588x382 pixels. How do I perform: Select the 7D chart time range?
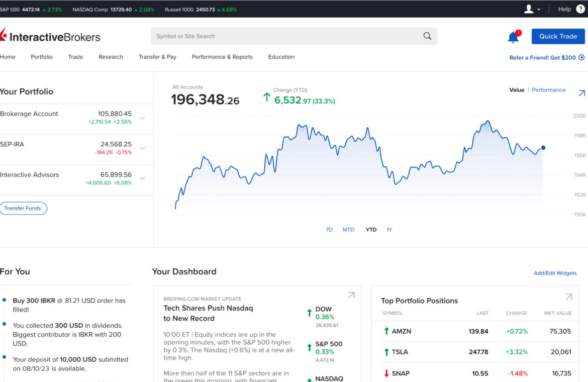pyautogui.click(x=329, y=230)
